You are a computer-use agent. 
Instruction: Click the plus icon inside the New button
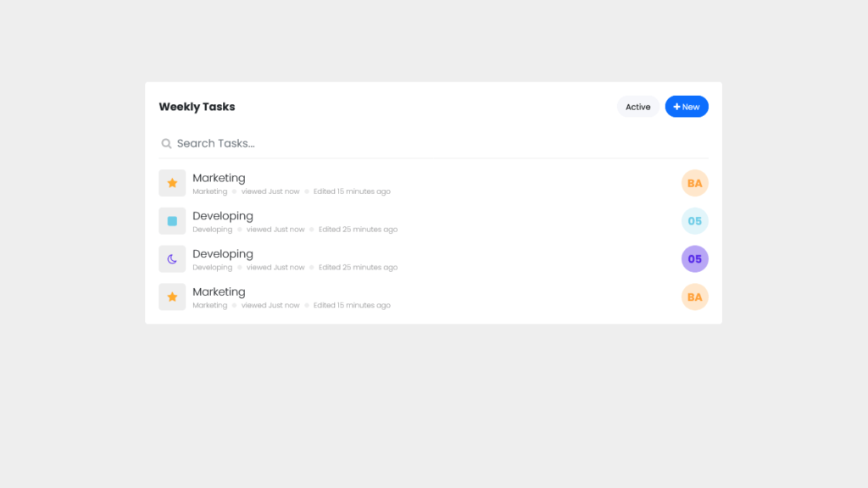[x=676, y=106]
